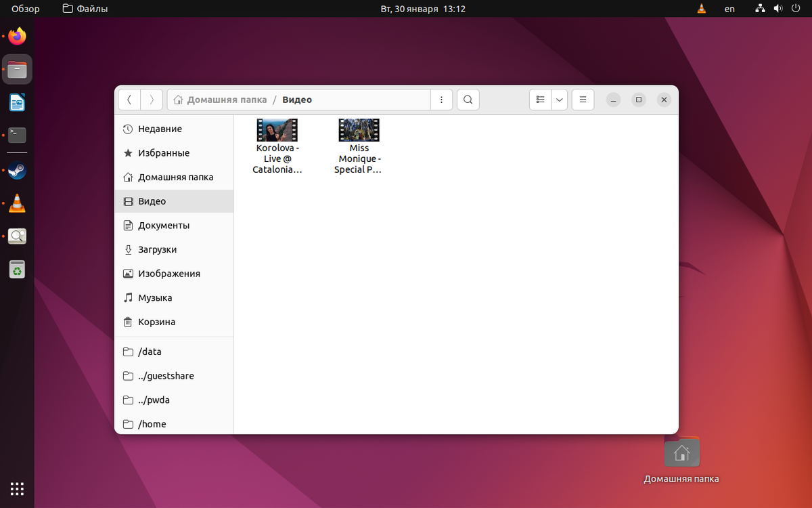812x508 pixels.
Task: Open 'Документы' in the sidebar
Action: pos(174,226)
